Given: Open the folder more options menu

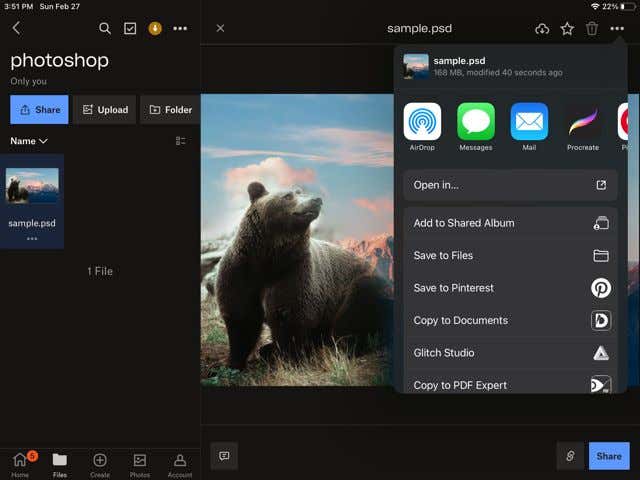Looking at the screenshot, I should point(180,29).
